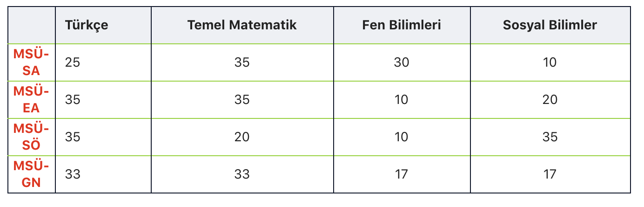Select the Temel Matematik column header

(242, 25)
